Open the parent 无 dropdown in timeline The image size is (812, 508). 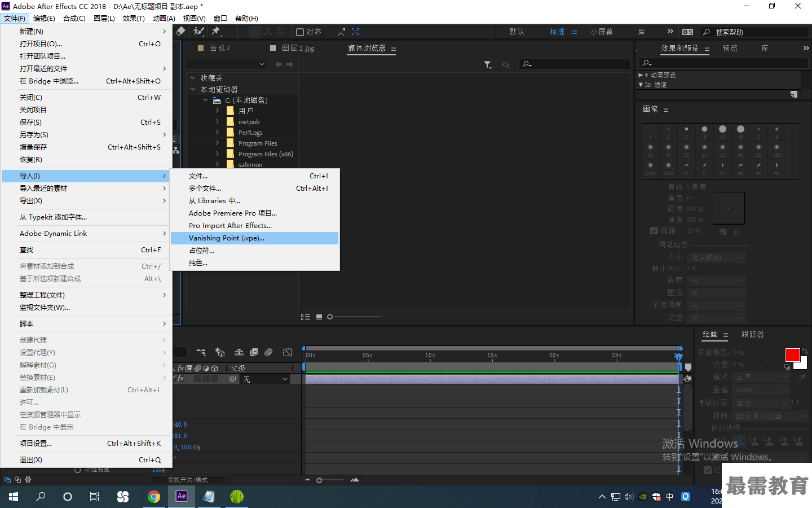[265, 379]
